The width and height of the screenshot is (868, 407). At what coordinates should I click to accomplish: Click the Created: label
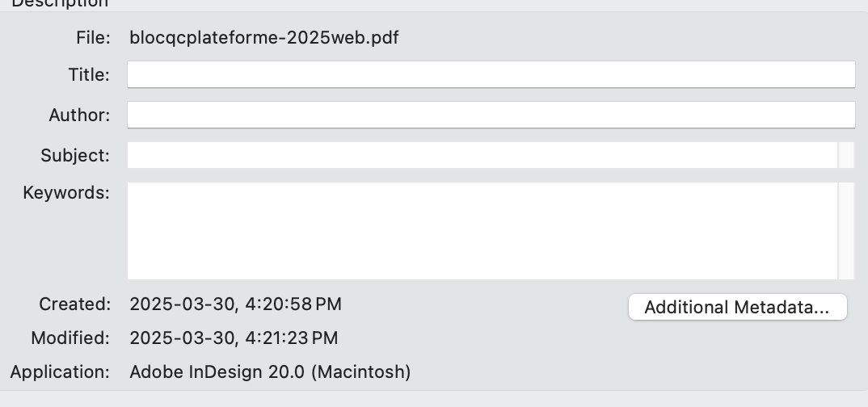tap(74, 304)
